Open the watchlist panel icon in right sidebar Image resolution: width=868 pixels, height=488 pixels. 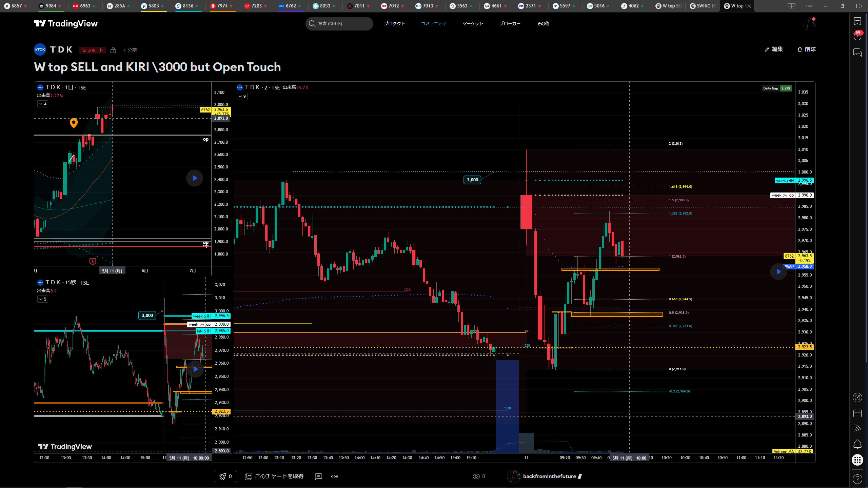click(857, 21)
